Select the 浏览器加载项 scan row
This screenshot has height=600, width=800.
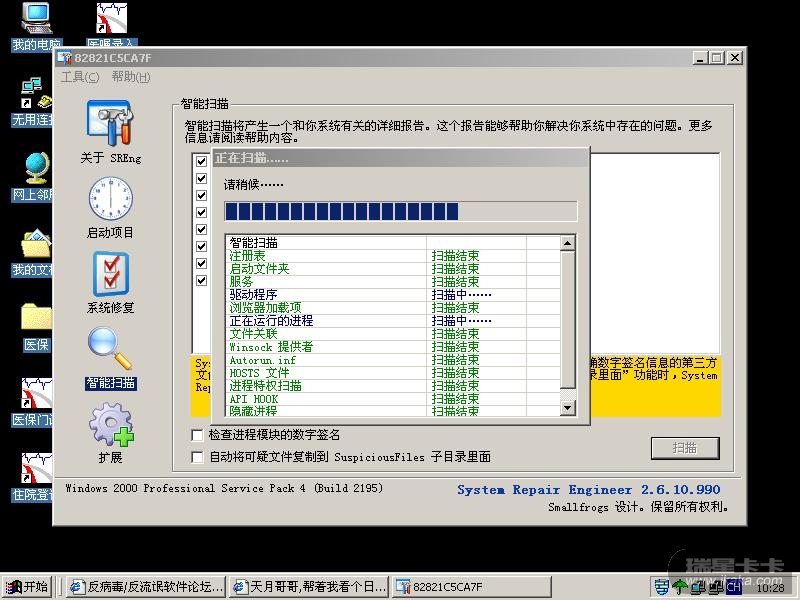coord(393,308)
